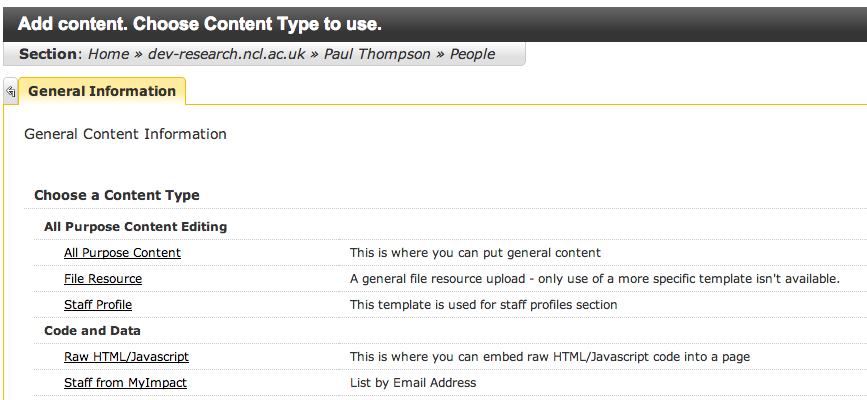This screenshot has width=867, height=400.
Task: Click the general file resource upload description
Action: click(x=594, y=279)
